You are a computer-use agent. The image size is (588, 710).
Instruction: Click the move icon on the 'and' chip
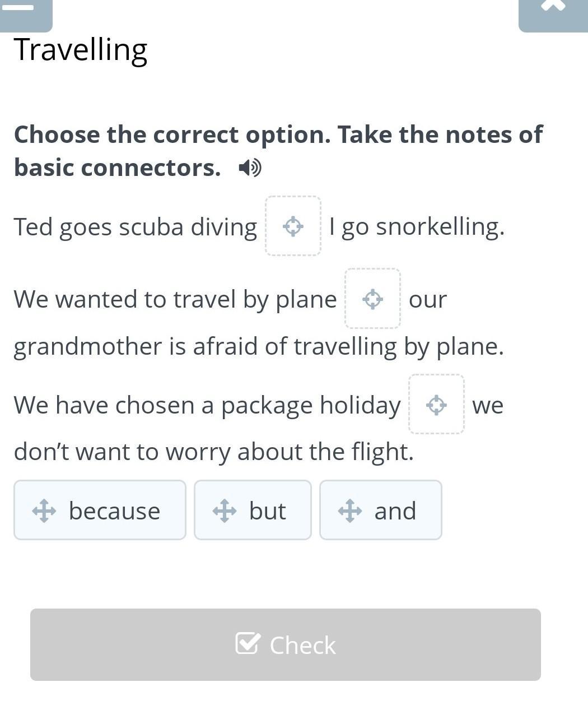350,511
